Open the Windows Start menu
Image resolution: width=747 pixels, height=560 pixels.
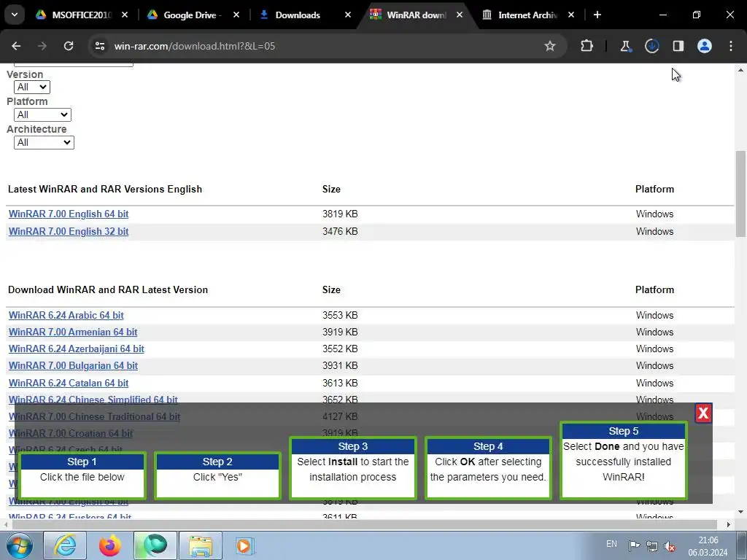coord(19,545)
